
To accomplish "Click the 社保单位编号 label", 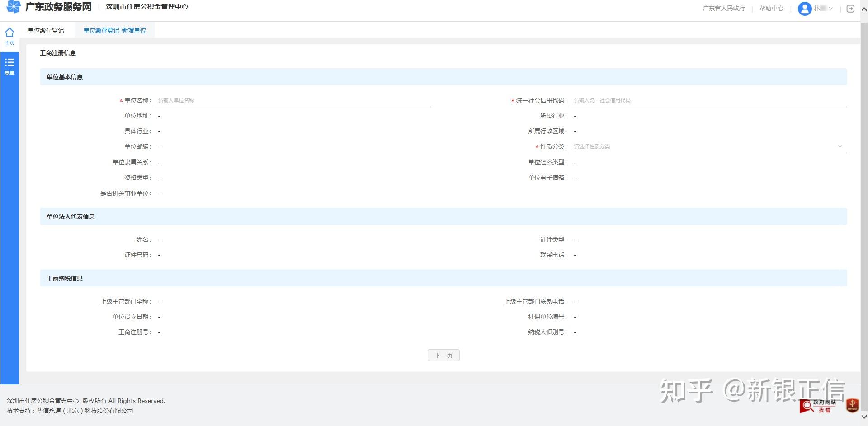I will coord(547,317).
